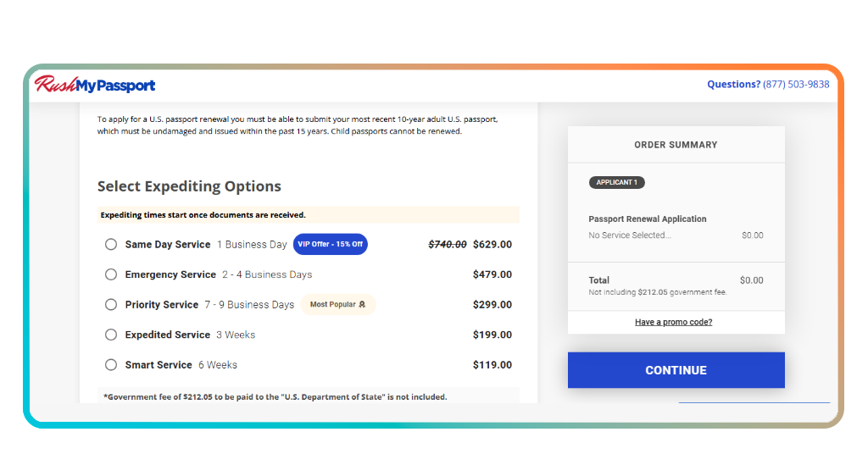
Task: Click the APPLICANT 1 badge
Action: click(617, 182)
